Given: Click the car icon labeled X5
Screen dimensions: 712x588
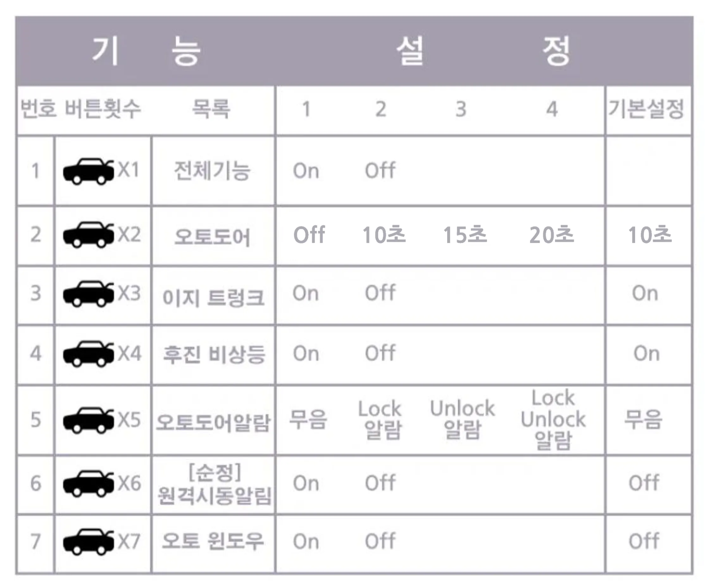Looking at the screenshot, I should pos(88,420).
